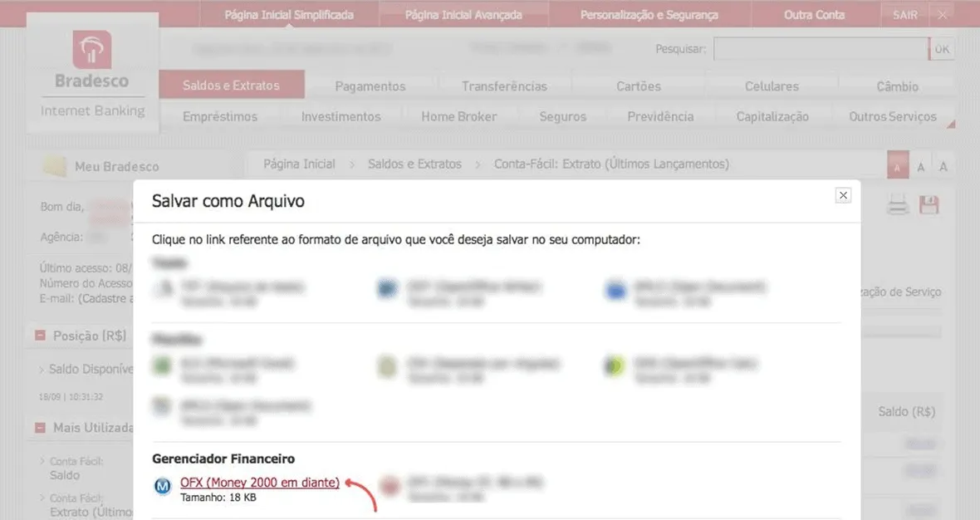Click the Gerenciador Financeiro heading
The height and width of the screenshot is (520, 980).
[223, 459]
